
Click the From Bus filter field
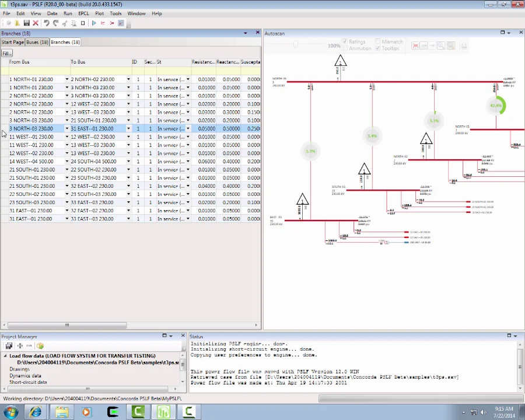pyautogui.click(x=39, y=71)
